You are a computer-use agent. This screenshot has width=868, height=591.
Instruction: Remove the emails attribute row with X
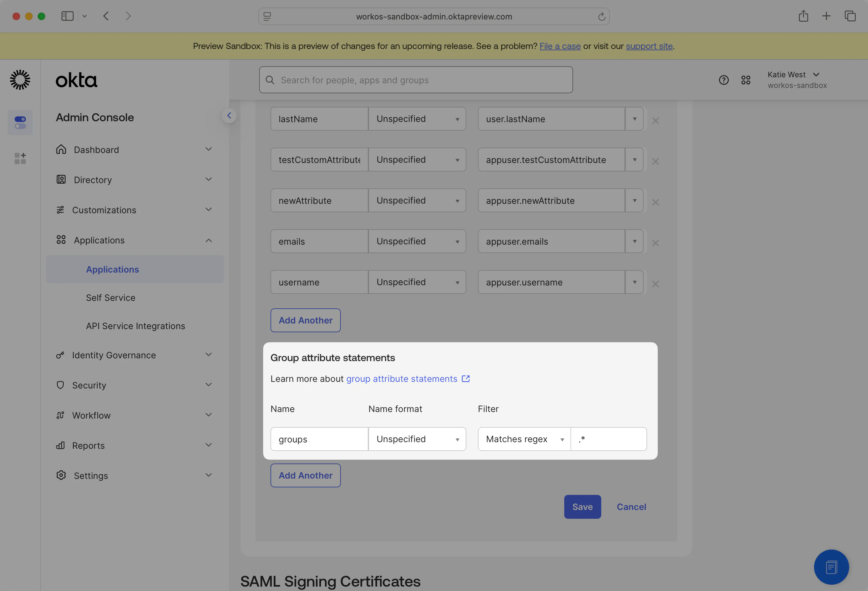click(x=655, y=243)
